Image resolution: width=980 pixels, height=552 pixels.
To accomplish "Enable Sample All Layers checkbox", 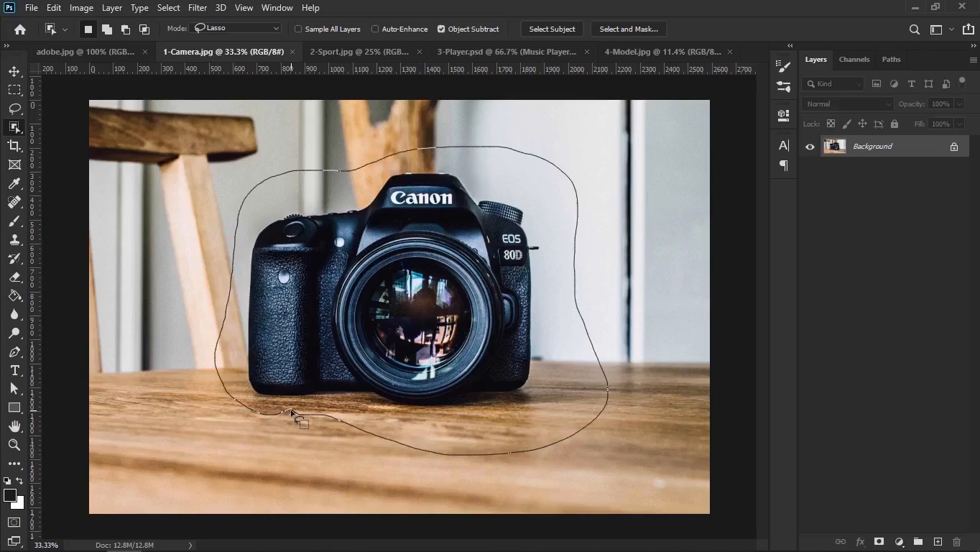I will pyautogui.click(x=298, y=29).
